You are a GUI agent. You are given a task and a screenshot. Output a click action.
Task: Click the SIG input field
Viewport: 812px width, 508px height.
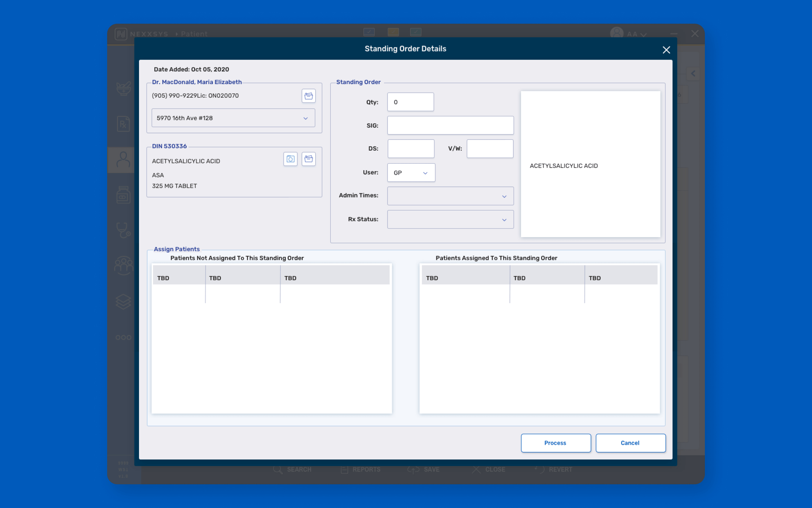tap(450, 125)
